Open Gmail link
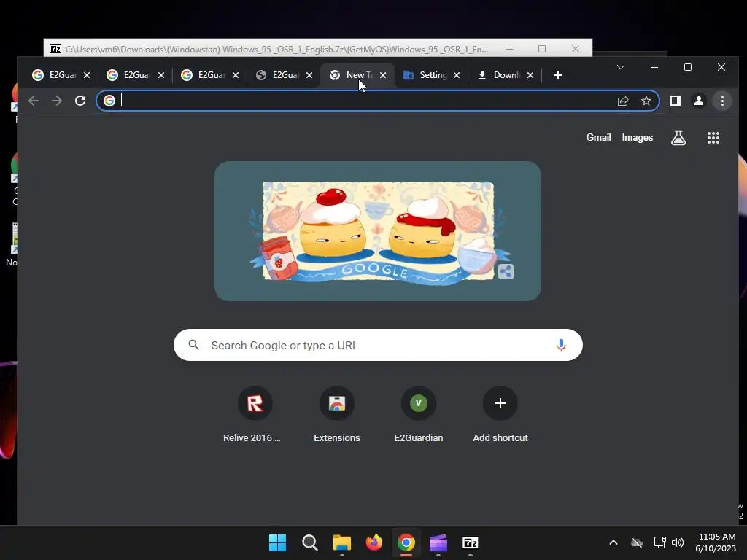 tap(598, 138)
